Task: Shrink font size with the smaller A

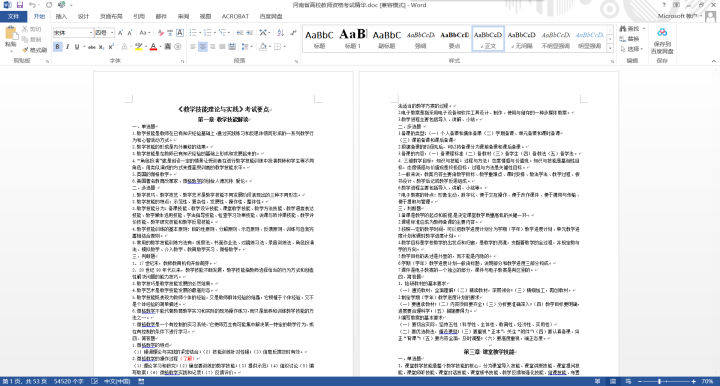Action: click(x=130, y=33)
